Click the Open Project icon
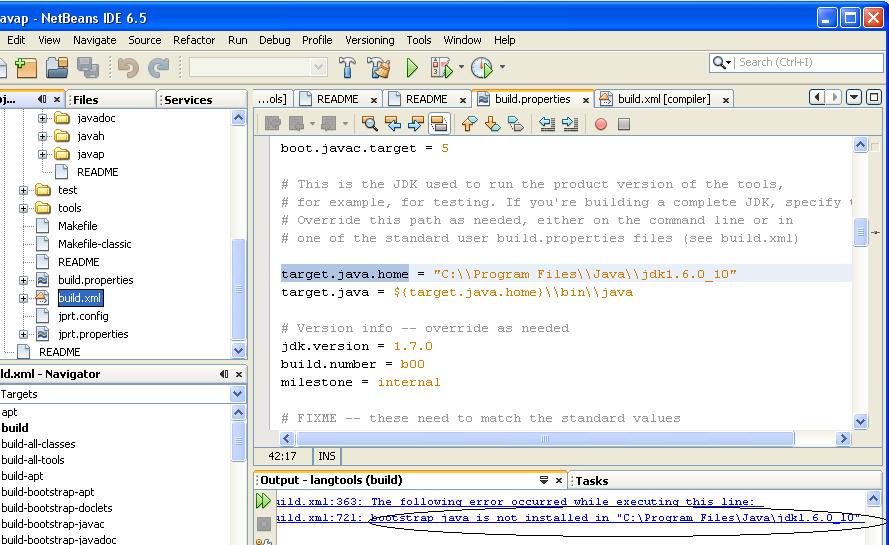This screenshot has width=889, height=545. tap(56, 68)
